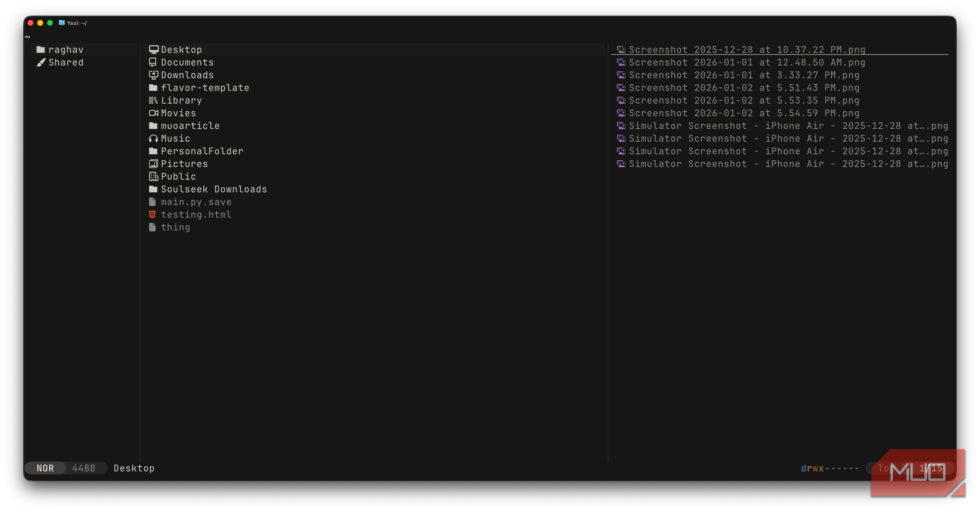
Task: Select the Shared directory entry
Action: coord(66,63)
